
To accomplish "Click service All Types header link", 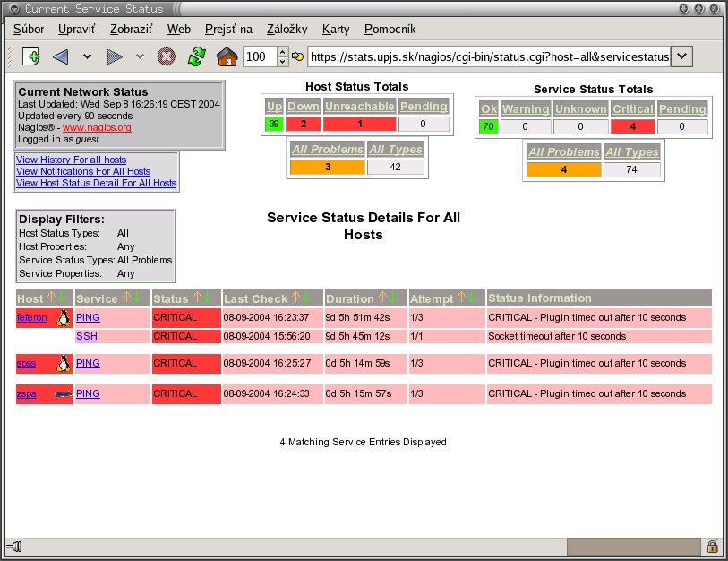I will [x=632, y=152].
